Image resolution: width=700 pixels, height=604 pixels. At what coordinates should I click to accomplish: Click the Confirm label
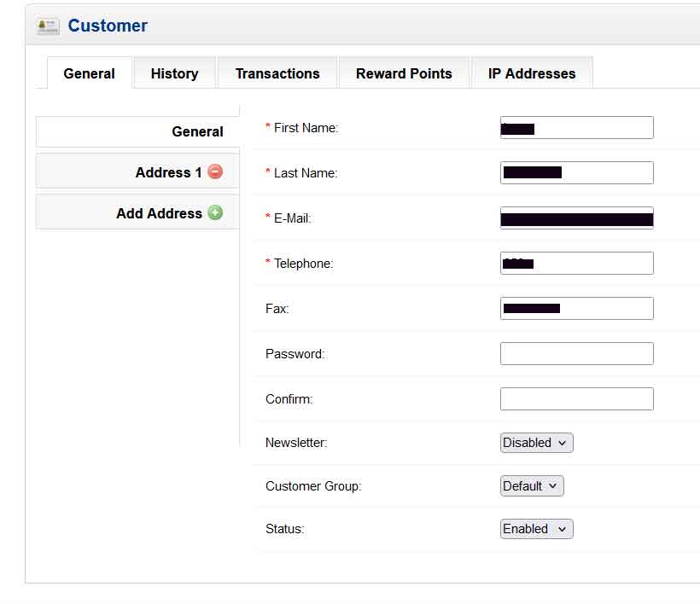289,398
